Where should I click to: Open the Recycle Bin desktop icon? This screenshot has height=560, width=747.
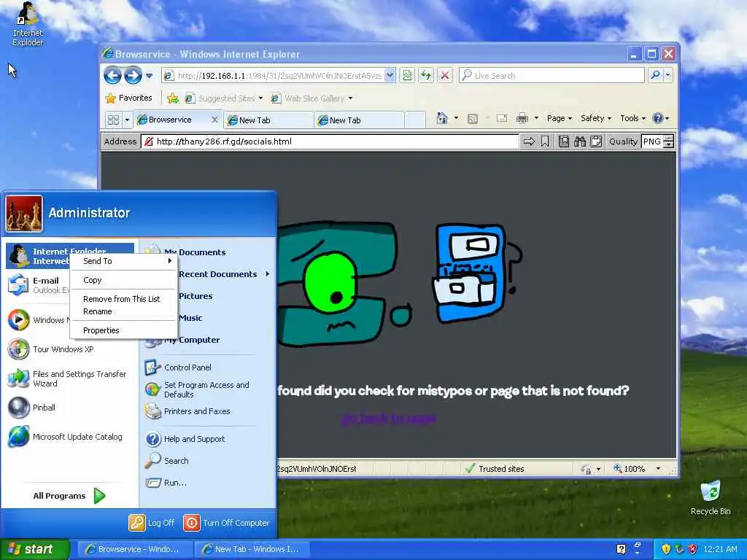point(711,498)
